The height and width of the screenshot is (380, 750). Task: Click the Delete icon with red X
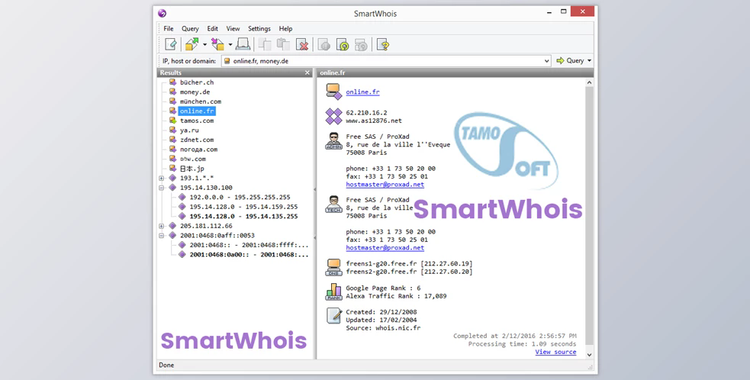pos(302,45)
